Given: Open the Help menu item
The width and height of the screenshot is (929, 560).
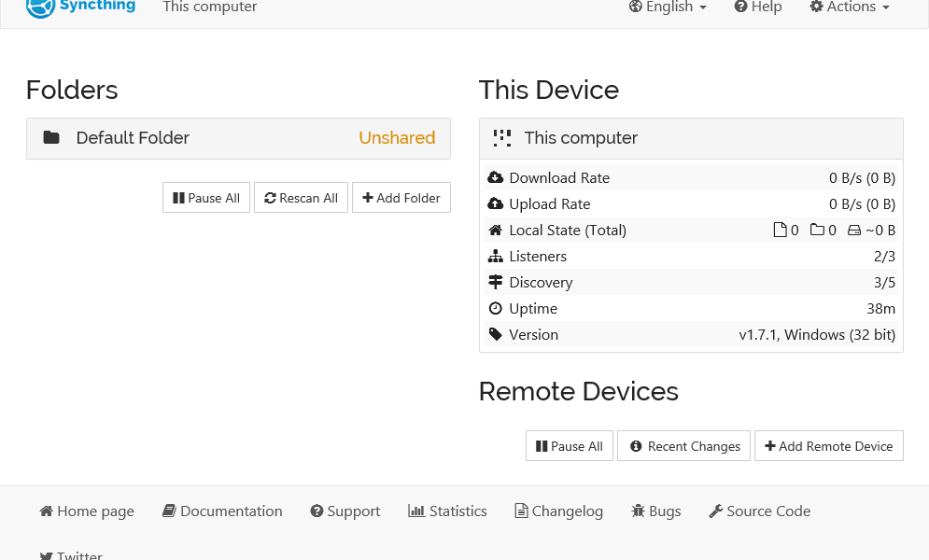Looking at the screenshot, I should pyautogui.click(x=757, y=7).
